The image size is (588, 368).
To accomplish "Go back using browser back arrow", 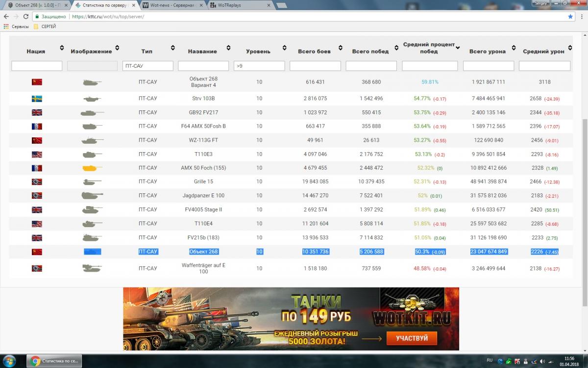I will point(5,16).
